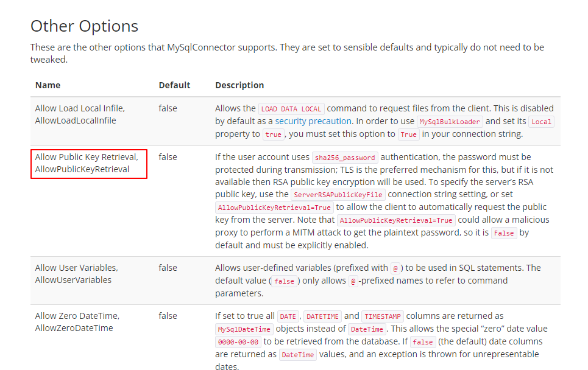
Task: Click the Description column header
Action: point(239,85)
